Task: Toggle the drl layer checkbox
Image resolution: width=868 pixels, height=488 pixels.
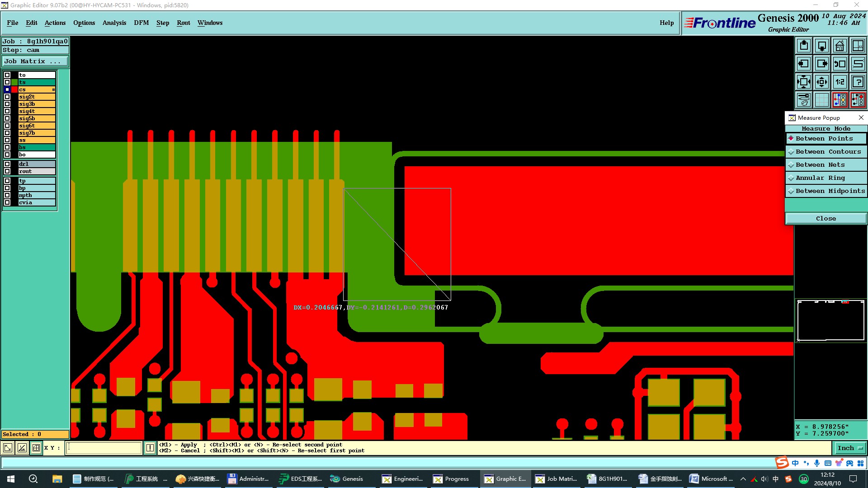Action: point(7,164)
